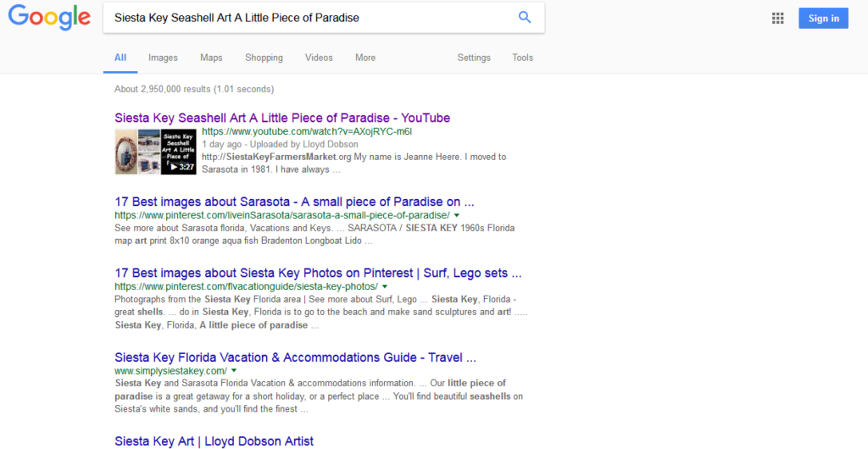Play the 3:27 YouTube video thumbnail

[x=179, y=152]
